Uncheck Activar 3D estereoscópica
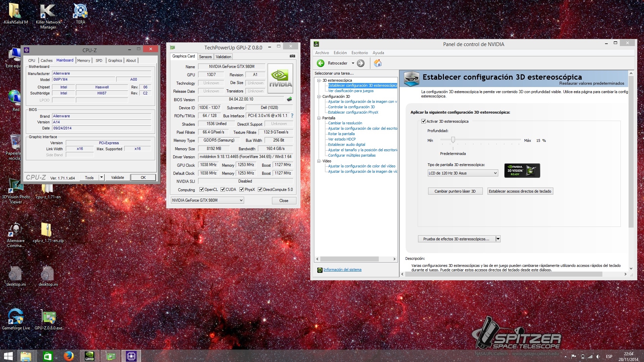644x362 pixels. [x=424, y=121]
